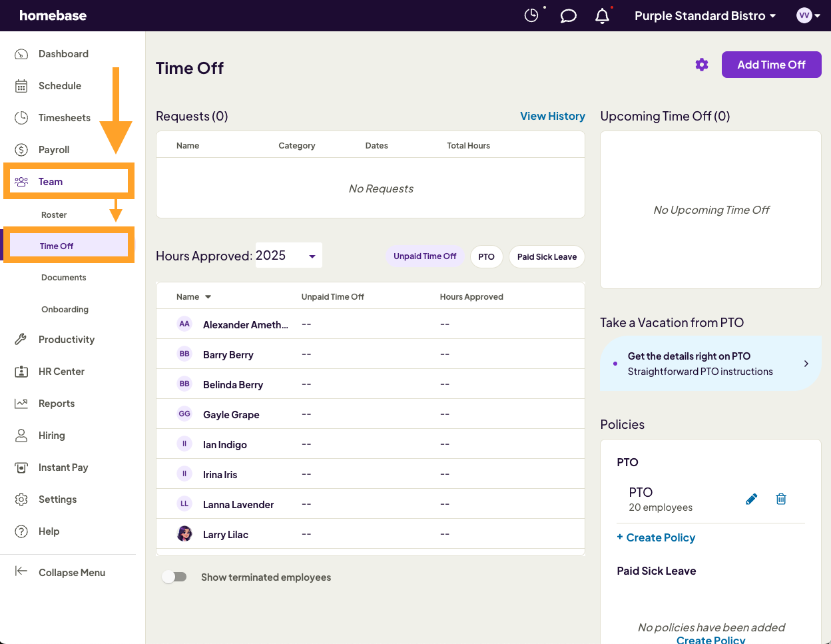Go to Timesheets in the sidebar
Image resolution: width=831 pixels, height=644 pixels.
[64, 118]
